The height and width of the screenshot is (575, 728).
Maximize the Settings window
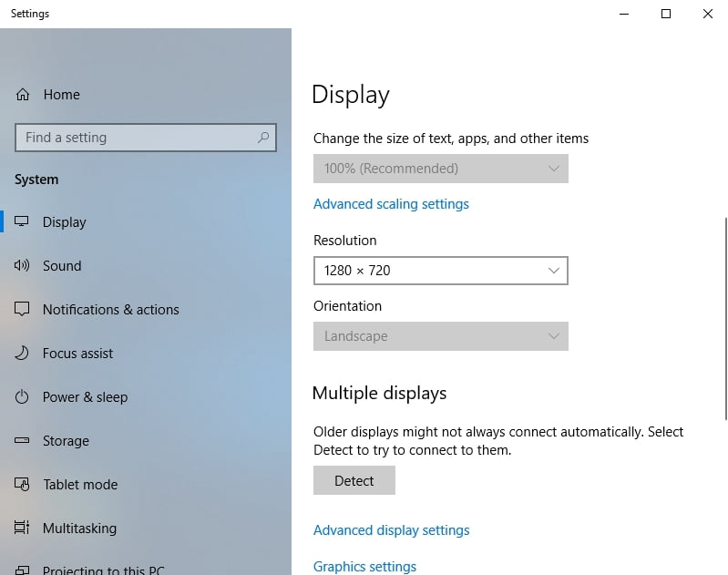coord(666,14)
